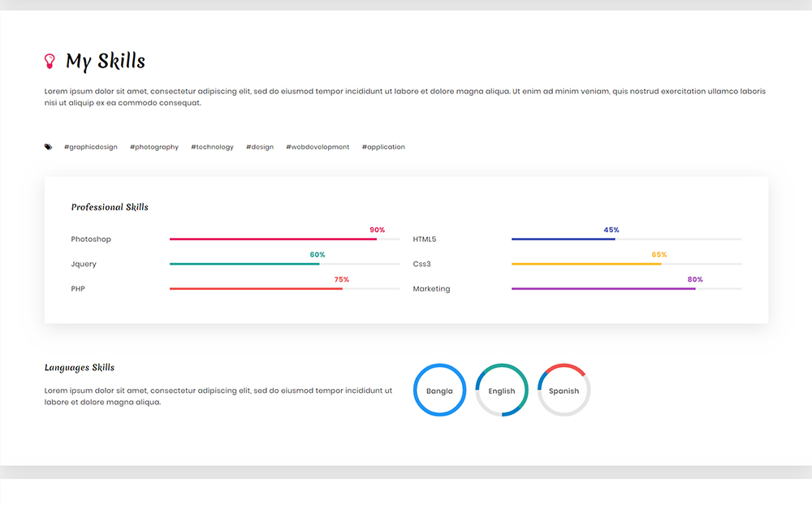Click the Spanish language circle
This screenshot has width=812, height=505.
pyautogui.click(x=564, y=391)
